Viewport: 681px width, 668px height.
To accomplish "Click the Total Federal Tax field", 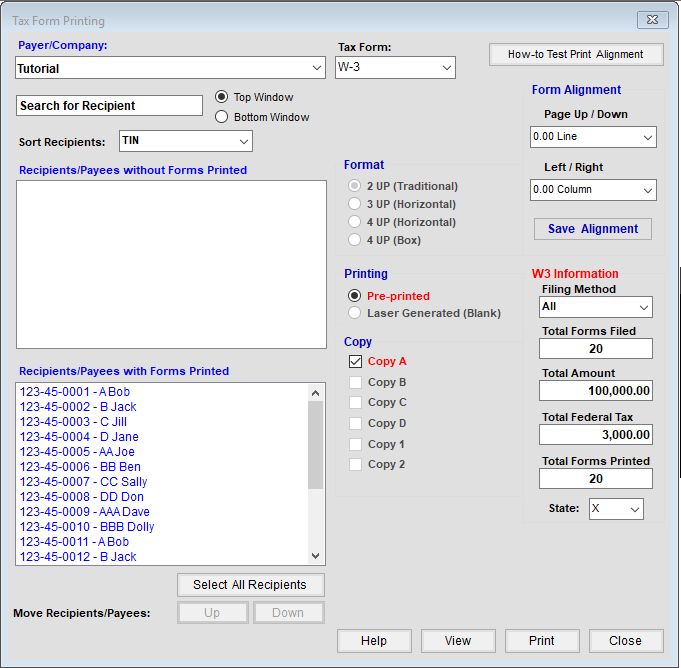I will [596, 435].
